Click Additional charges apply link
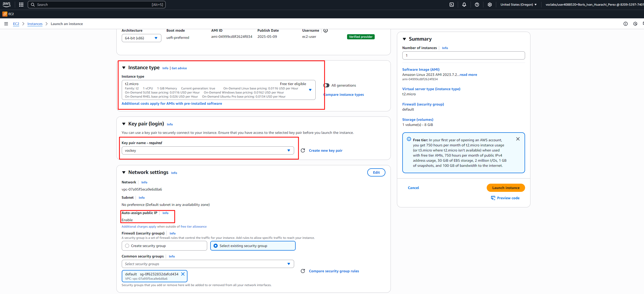Viewport: 644px width, 294px height. [x=139, y=227]
